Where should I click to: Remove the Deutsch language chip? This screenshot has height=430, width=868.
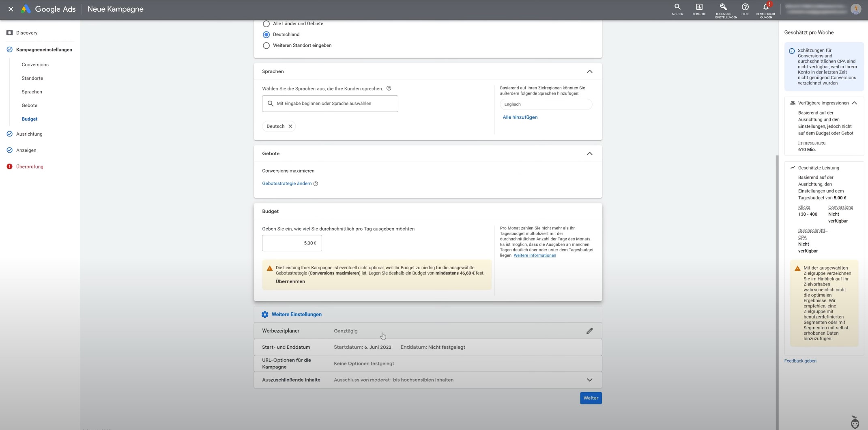[x=290, y=126]
